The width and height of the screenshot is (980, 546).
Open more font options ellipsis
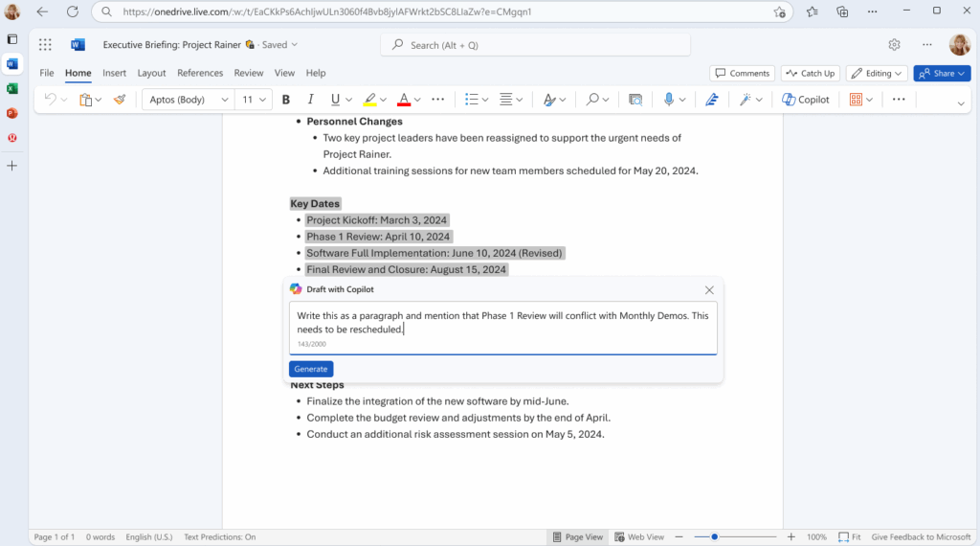(x=438, y=100)
